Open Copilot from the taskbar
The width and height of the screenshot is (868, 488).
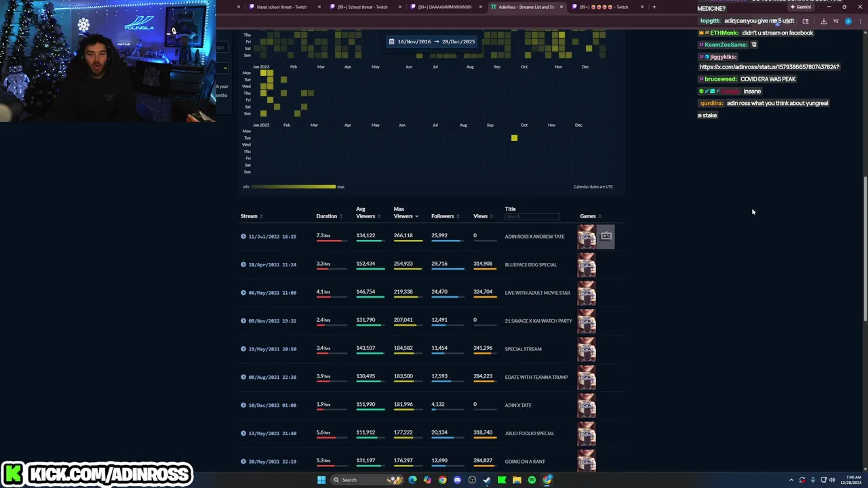[x=427, y=480]
